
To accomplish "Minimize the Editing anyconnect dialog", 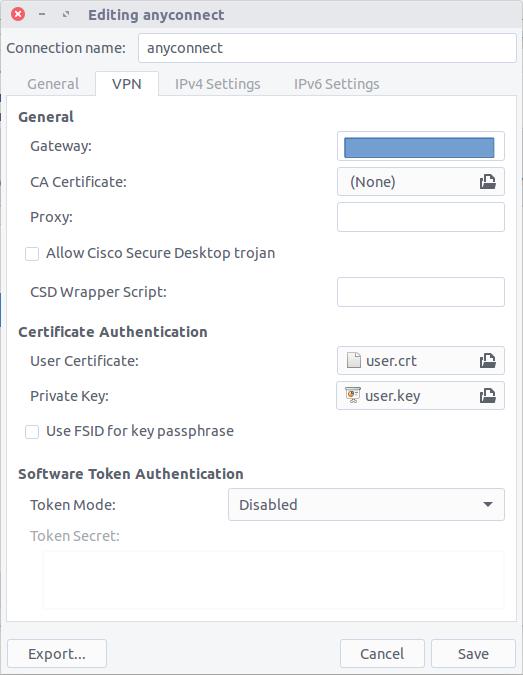I will tap(42, 14).
